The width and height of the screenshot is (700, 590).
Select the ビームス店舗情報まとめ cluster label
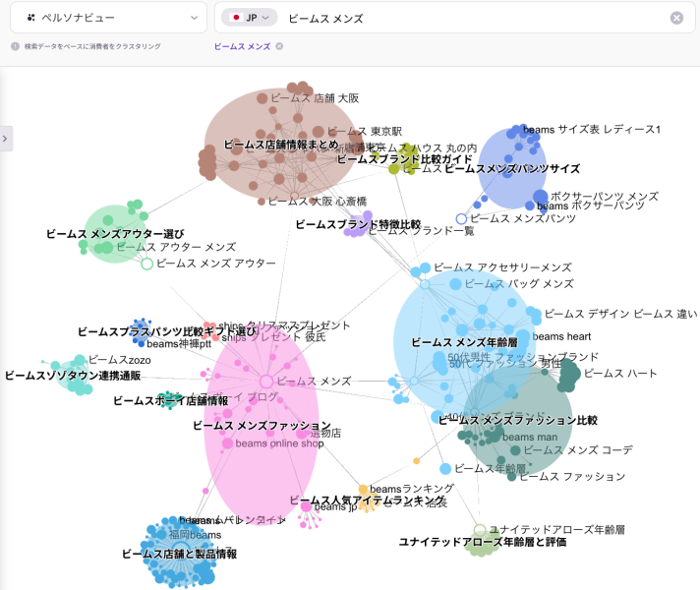pyautogui.click(x=281, y=145)
